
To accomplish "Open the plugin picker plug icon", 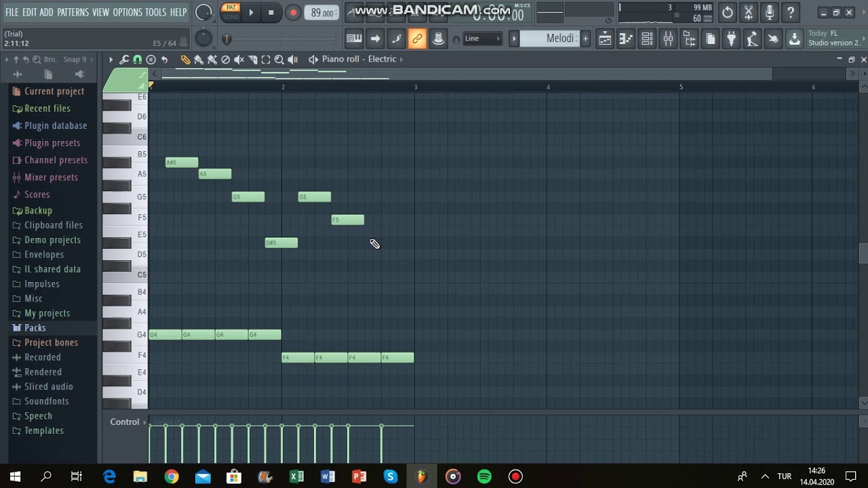I will pyautogui.click(x=731, y=39).
